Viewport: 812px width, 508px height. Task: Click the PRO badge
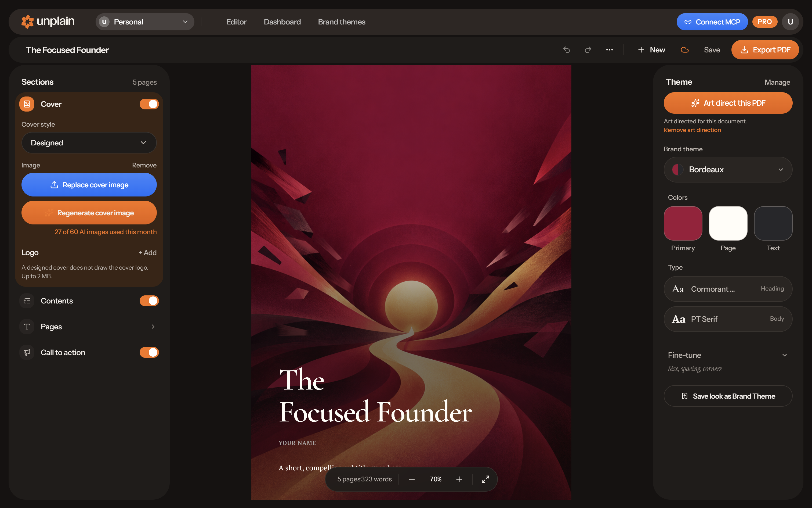[x=764, y=22]
